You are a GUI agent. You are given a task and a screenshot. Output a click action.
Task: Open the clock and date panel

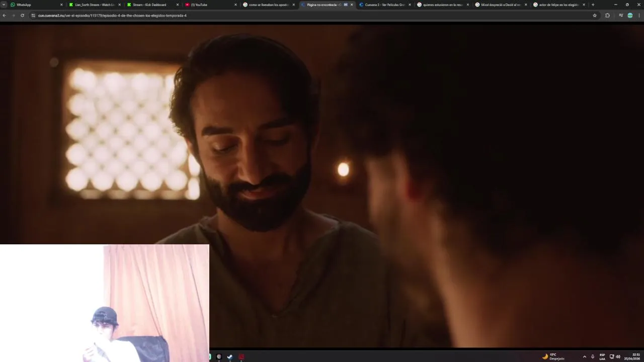point(632,357)
